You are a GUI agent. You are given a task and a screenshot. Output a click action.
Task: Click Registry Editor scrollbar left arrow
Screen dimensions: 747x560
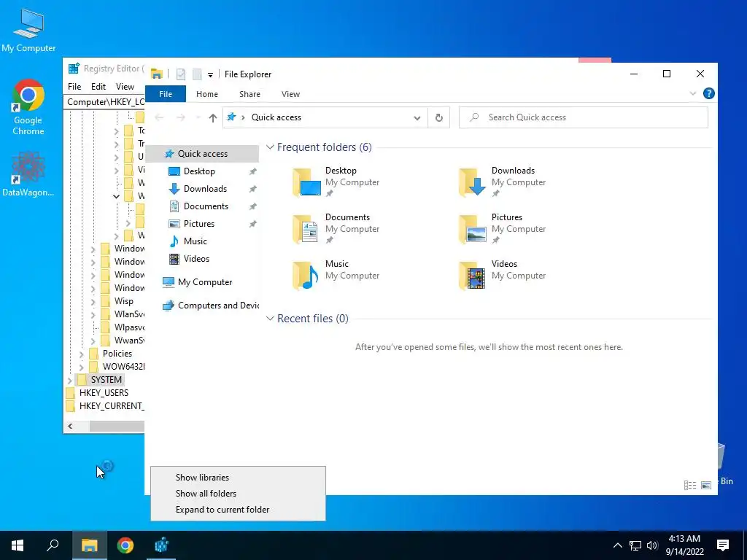coord(70,426)
